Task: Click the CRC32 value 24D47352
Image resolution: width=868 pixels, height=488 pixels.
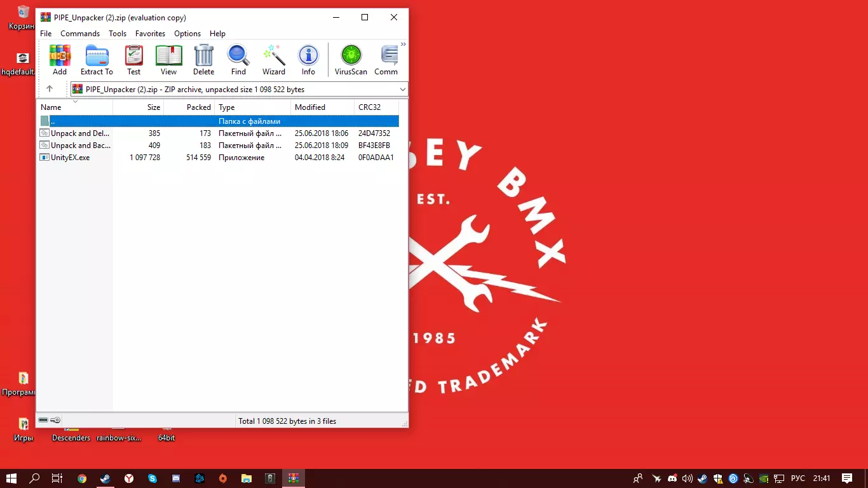Action: [374, 133]
